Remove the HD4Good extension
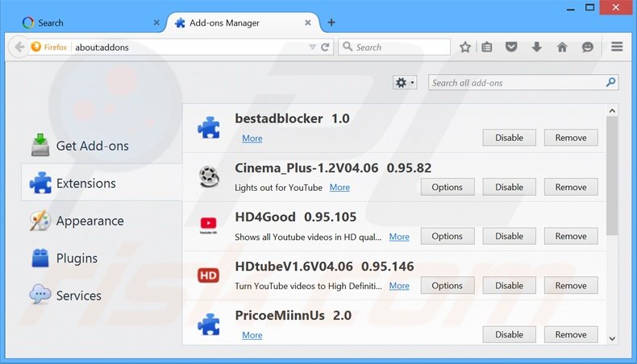Screen dimensions: 637x364 pos(571,236)
